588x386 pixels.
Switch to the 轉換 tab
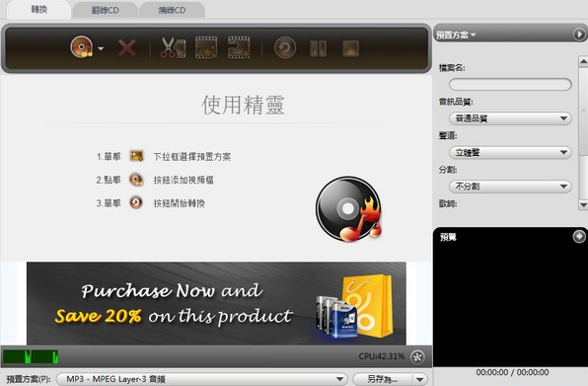(39, 10)
